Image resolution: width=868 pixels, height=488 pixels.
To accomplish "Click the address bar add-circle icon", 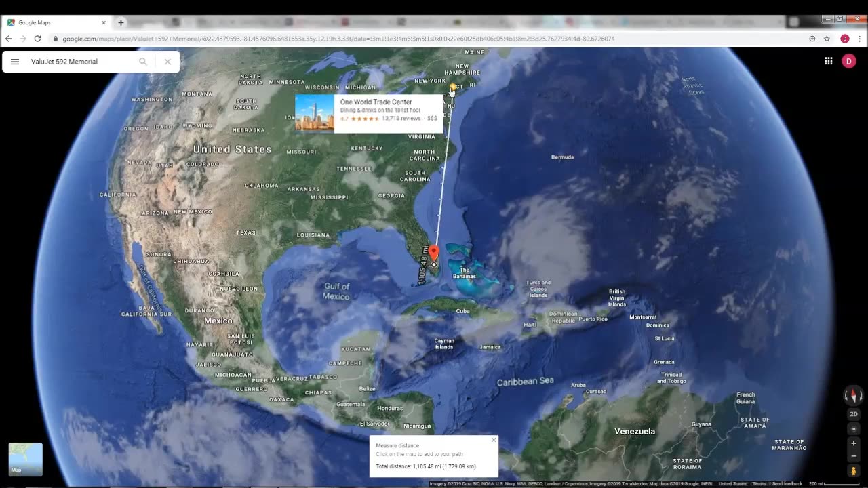I will [x=812, y=39].
